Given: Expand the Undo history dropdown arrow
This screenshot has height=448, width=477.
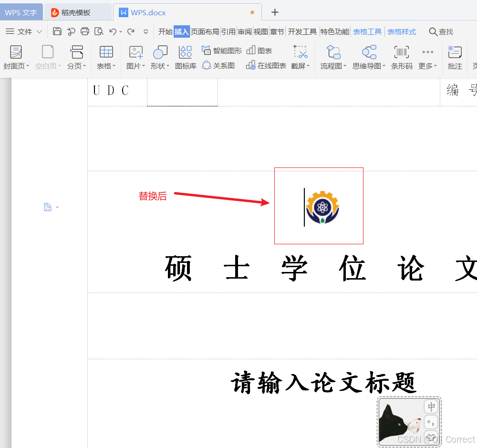Looking at the screenshot, I should [121, 31].
